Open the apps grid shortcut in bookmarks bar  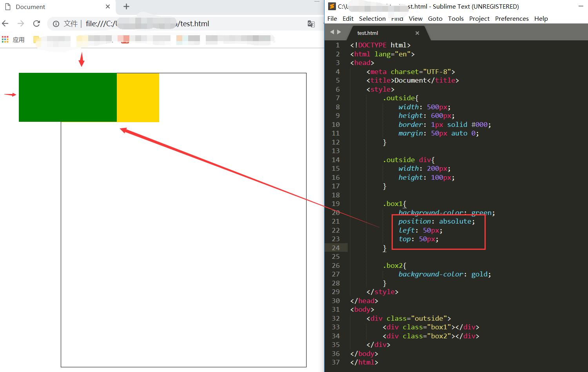[x=5, y=39]
